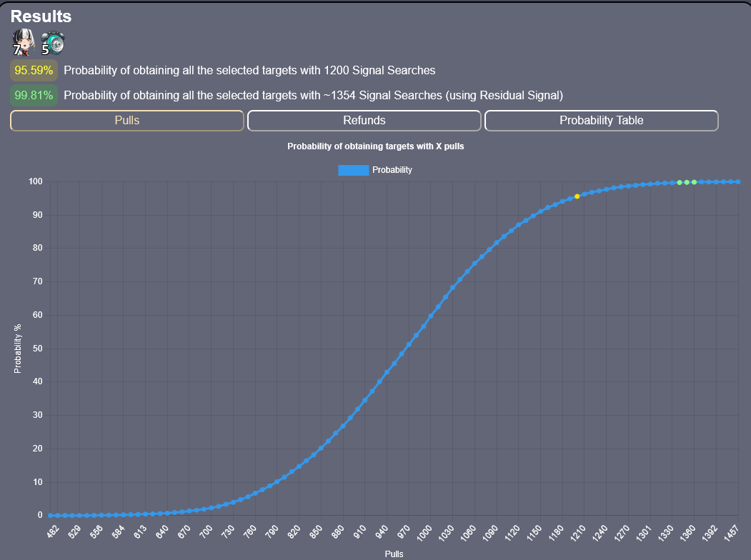Click the x-axis label 1457
The width and height of the screenshot is (751, 560).
[x=732, y=533]
